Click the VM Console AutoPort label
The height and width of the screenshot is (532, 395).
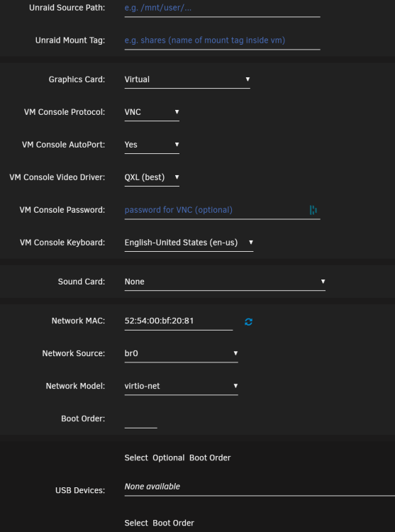(x=63, y=145)
